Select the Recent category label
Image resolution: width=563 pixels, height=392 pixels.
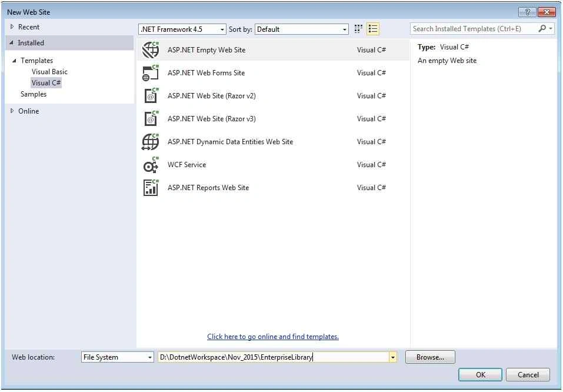pos(29,26)
